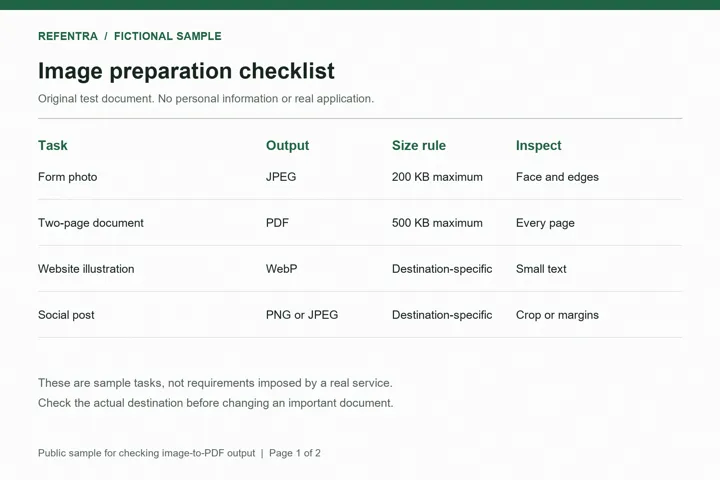The height and width of the screenshot is (480, 720).
Task: Click the 'Size rule' column header
Action: [419, 145]
